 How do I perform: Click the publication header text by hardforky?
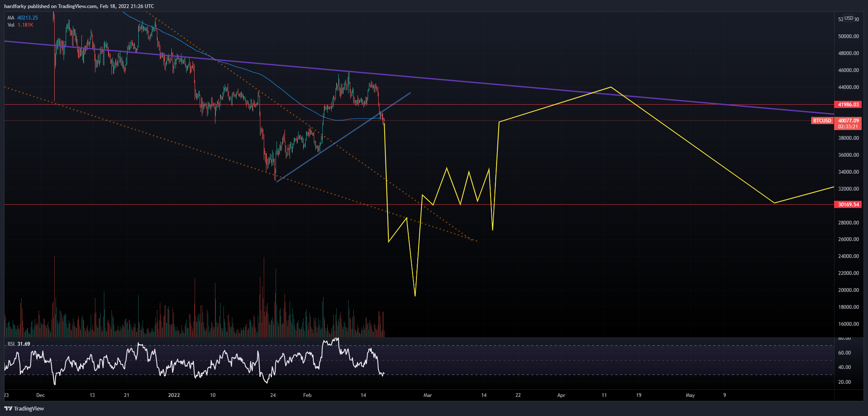click(x=79, y=6)
